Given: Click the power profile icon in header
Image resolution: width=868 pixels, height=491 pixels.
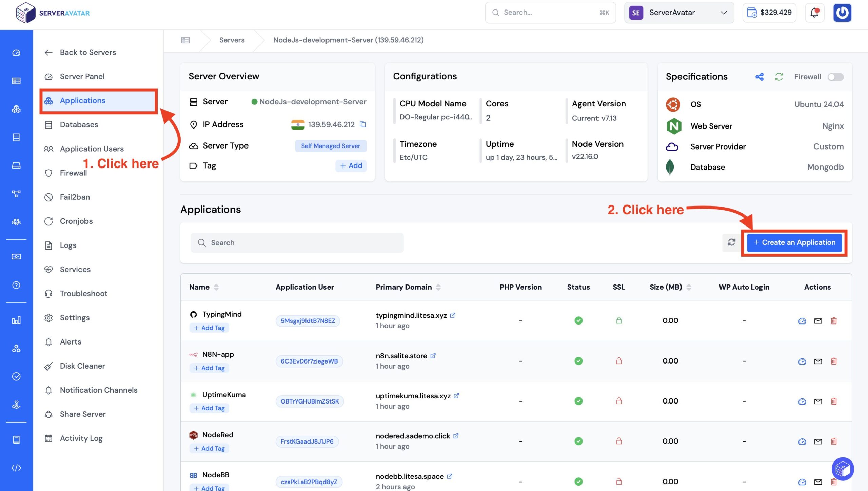Looking at the screenshot, I should coord(842,13).
